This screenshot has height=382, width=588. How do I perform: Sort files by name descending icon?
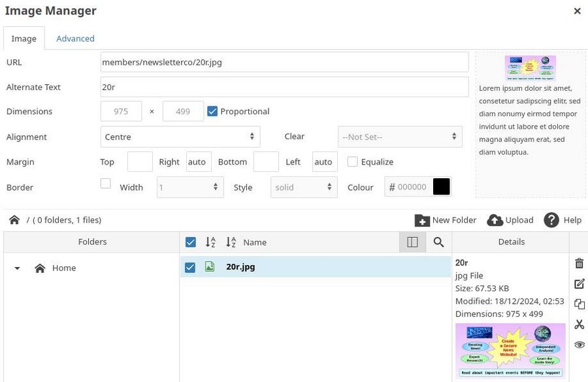231,242
